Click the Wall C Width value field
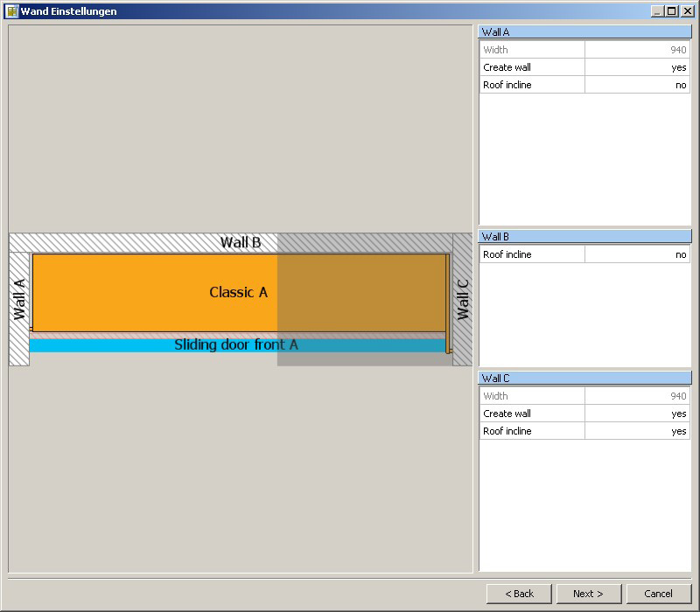 637,396
